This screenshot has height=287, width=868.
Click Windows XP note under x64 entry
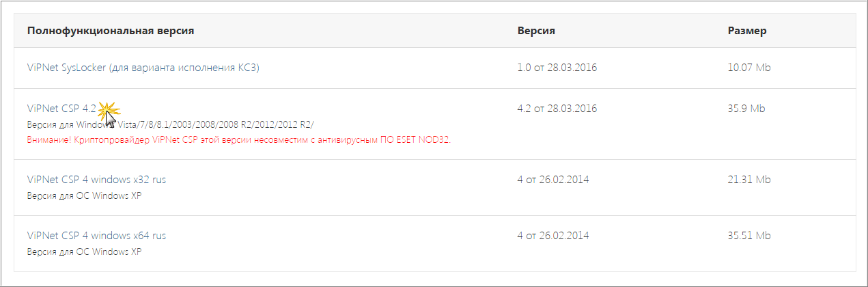coord(84,251)
